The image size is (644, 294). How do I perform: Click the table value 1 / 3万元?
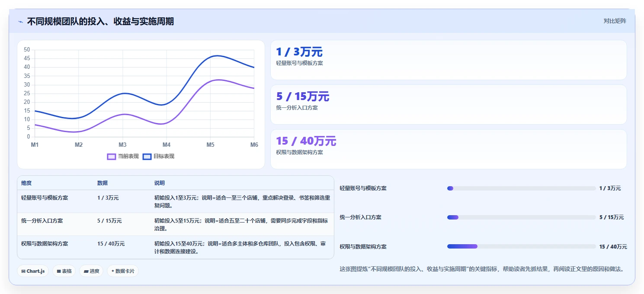[x=108, y=197]
